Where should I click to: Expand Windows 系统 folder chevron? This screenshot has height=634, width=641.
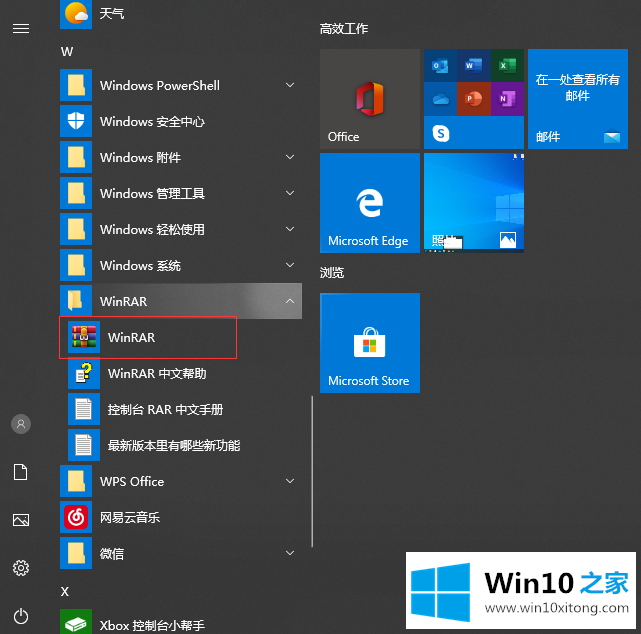290,265
